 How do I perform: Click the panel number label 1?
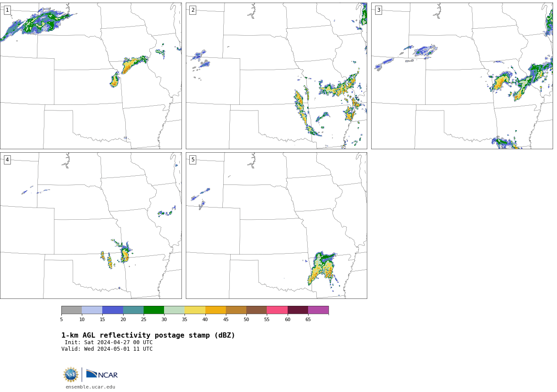tap(7, 10)
